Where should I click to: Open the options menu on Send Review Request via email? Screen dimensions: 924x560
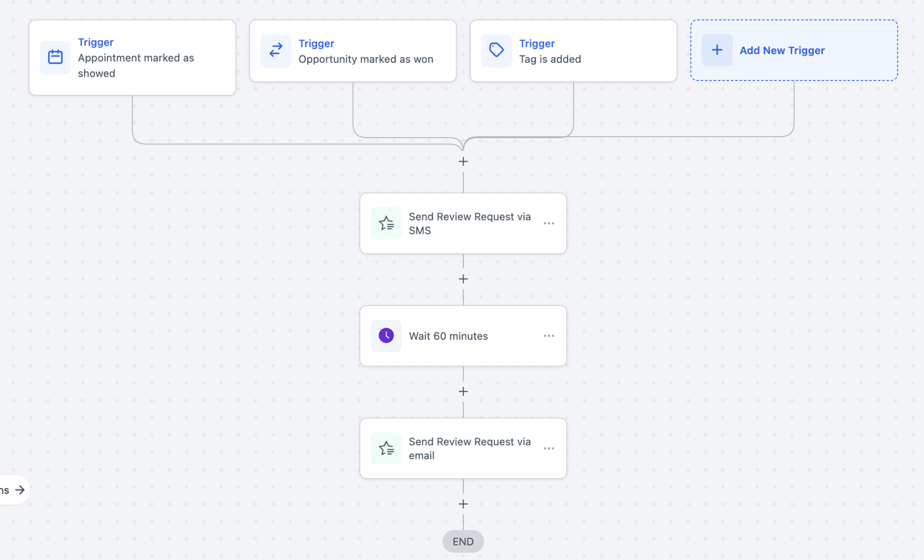550,448
